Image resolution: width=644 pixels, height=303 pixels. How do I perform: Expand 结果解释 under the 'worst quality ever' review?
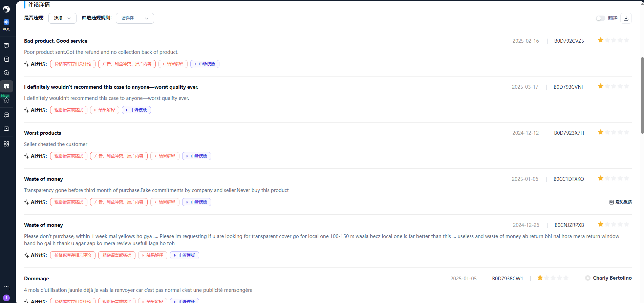click(x=105, y=110)
